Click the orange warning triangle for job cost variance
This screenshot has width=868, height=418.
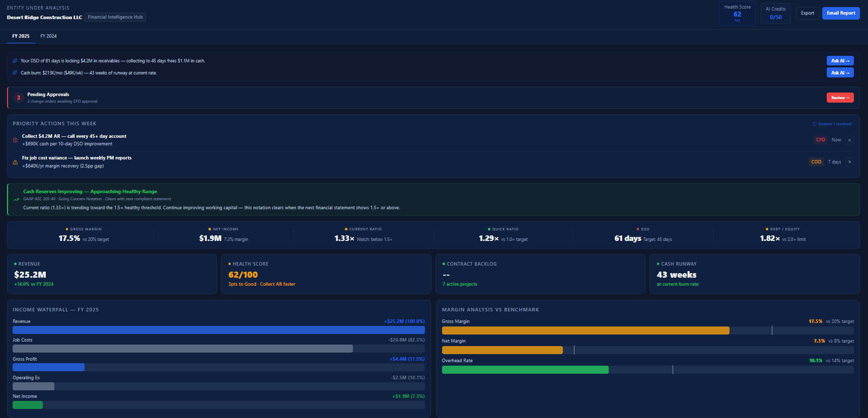pos(15,162)
